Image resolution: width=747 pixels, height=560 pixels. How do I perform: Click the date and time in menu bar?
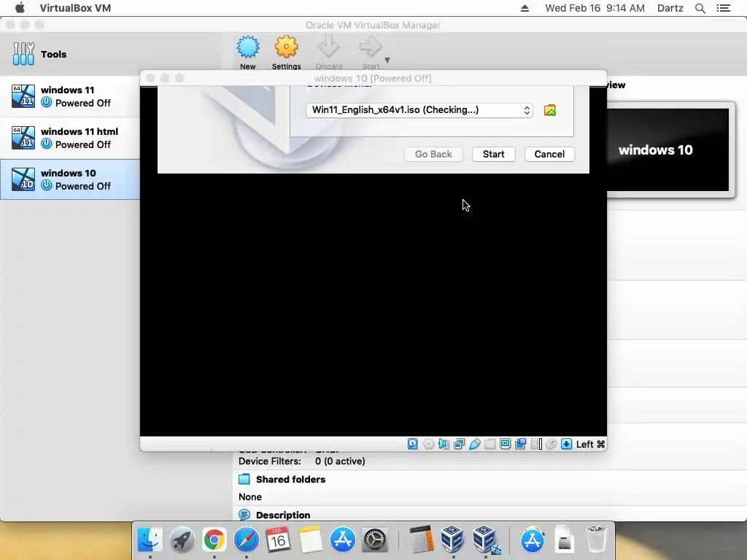(x=595, y=8)
